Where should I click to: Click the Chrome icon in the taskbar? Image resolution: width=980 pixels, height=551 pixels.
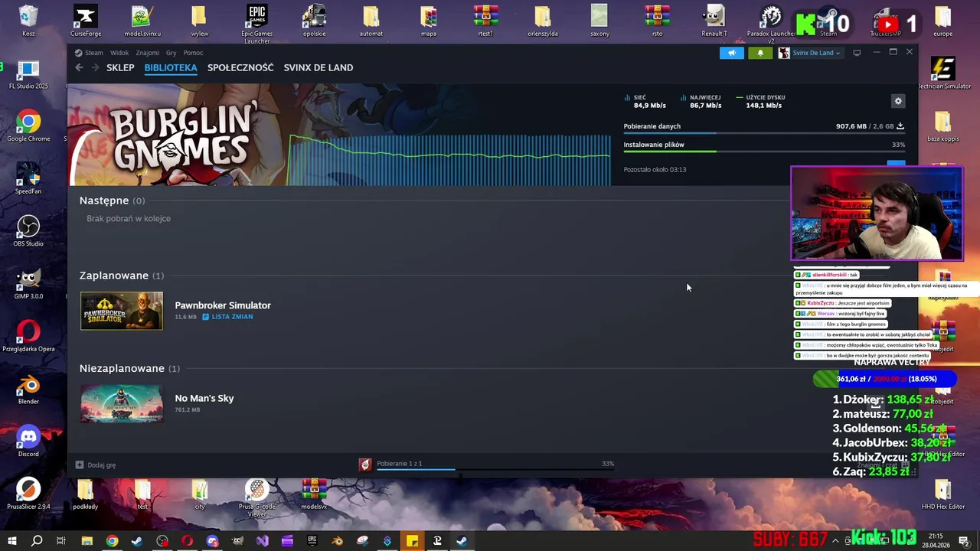[x=113, y=541]
